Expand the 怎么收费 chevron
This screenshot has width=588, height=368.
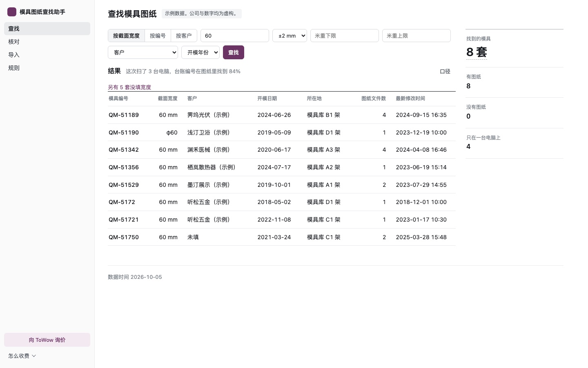34,356
